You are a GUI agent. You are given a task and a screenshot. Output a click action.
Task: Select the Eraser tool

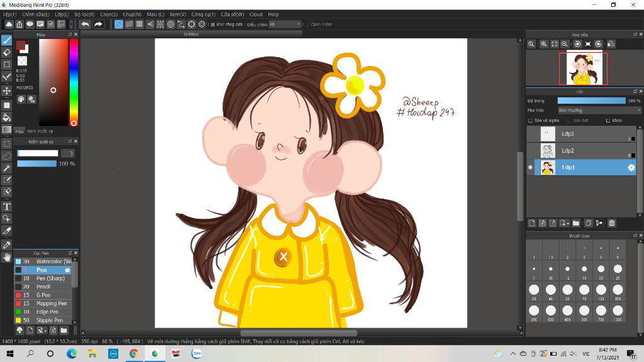point(6,53)
